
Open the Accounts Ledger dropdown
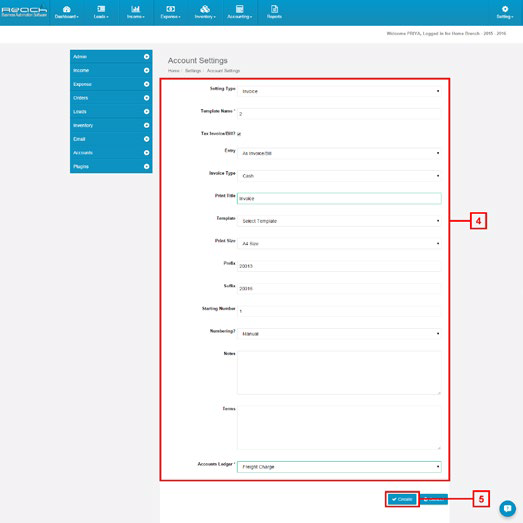[x=339, y=467]
